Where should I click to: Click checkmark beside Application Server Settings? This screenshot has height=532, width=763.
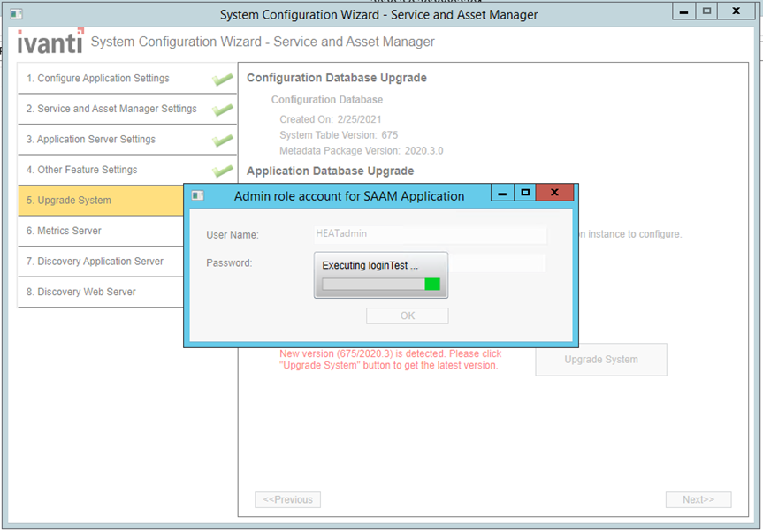pyautogui.click(x=223, y=140)
